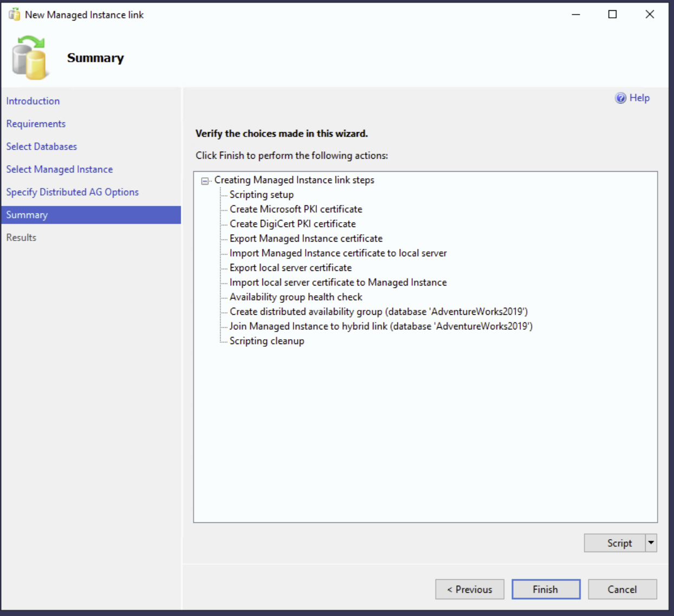Select Create Microsoft PKI certificate step

[296, 209]
